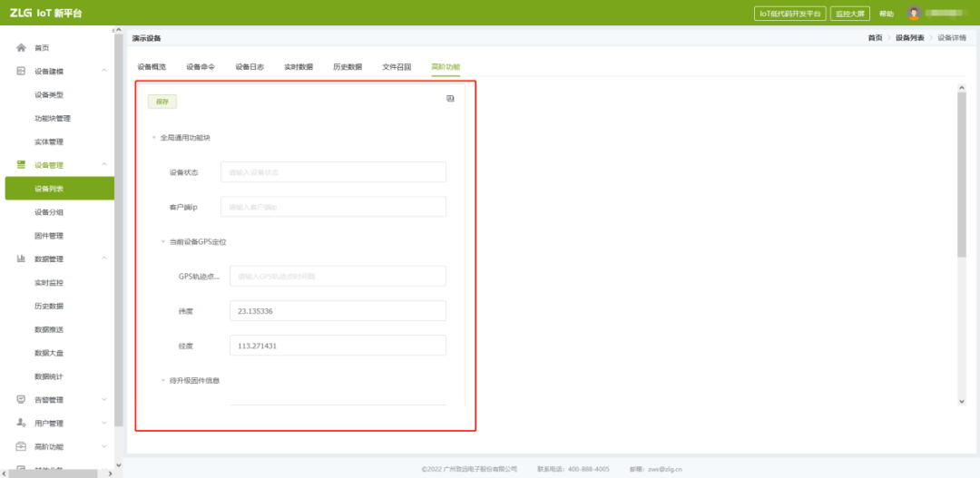Open 数据大盘 in the sidebar

click(49, 353)
